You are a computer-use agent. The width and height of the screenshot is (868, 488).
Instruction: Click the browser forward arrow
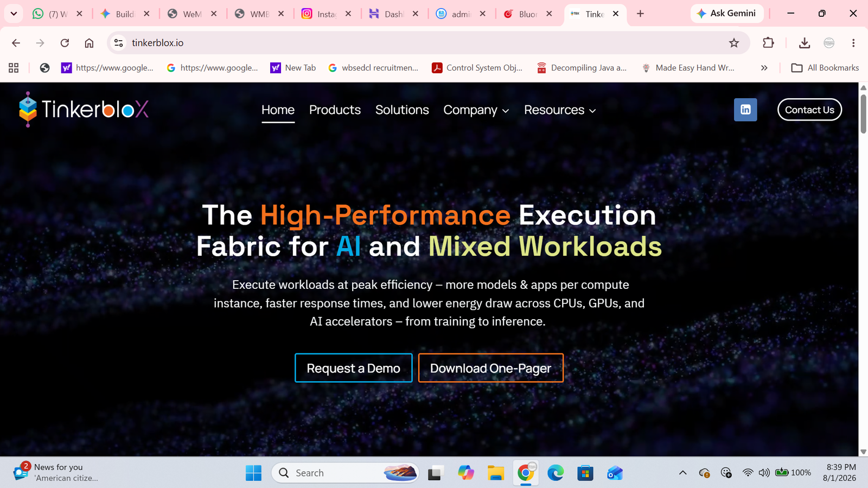coord(40,43)
